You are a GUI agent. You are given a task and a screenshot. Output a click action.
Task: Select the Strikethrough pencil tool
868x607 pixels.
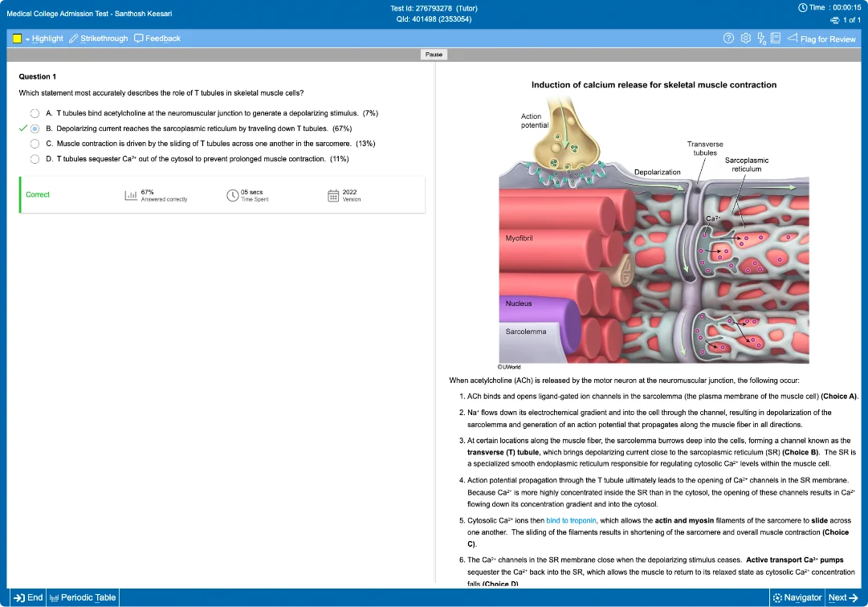click(x=74, y=39)
